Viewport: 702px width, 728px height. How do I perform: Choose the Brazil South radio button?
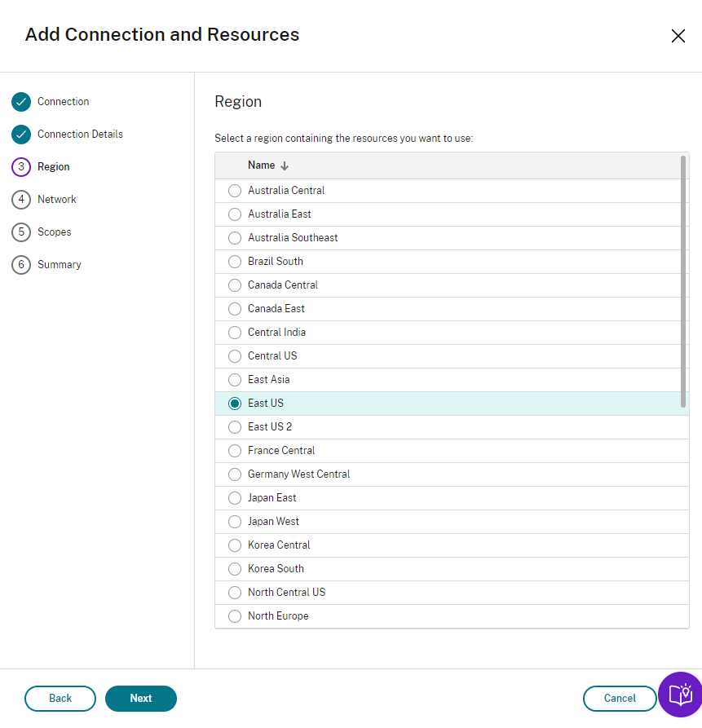tap(235, 262)
